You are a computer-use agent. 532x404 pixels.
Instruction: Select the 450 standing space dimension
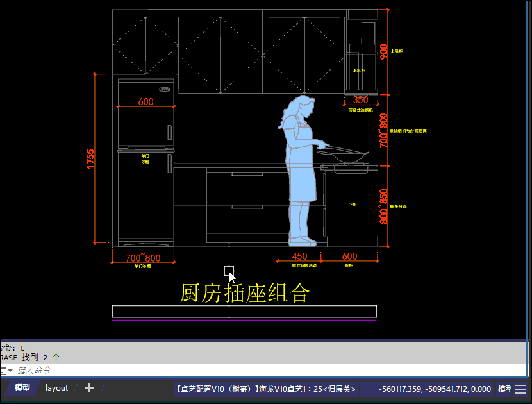[299, 257]
